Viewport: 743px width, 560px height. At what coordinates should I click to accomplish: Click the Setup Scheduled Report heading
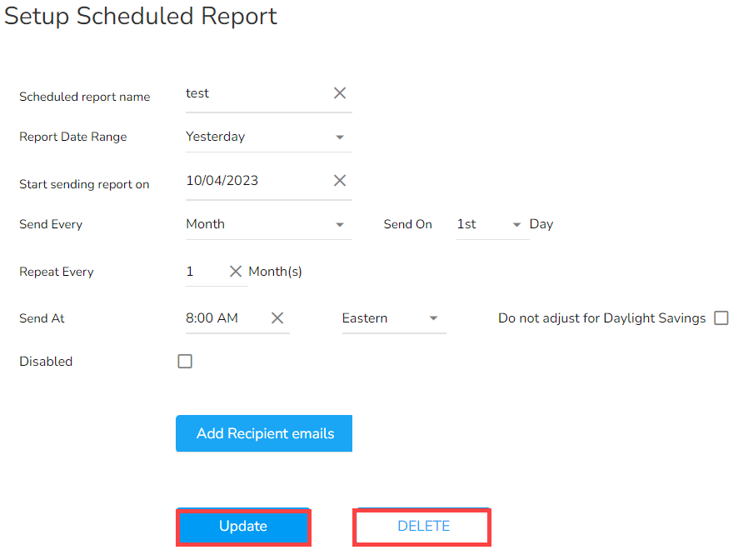point(141,16)
